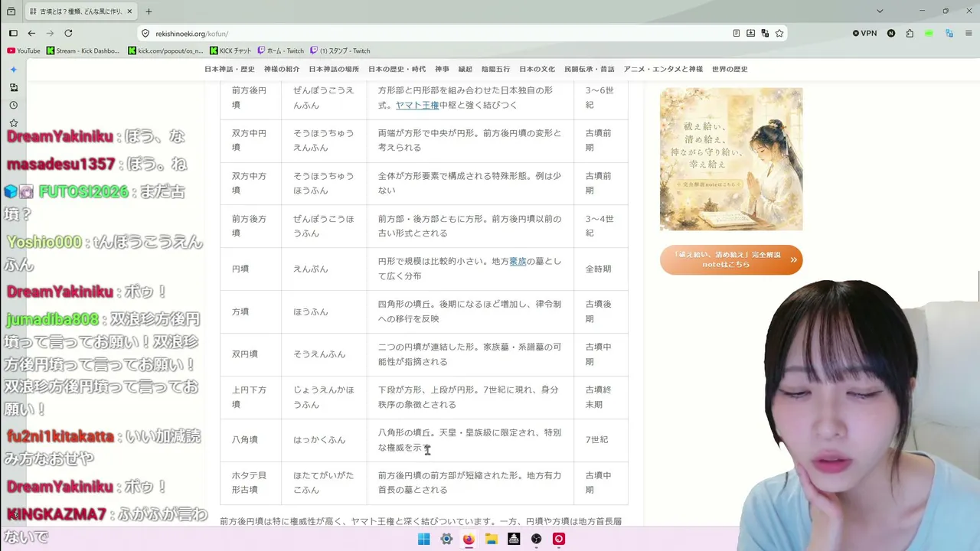Open Settings gear on taskbar
The width and height of the screenshot is (980, 551).
click(446, 539)
